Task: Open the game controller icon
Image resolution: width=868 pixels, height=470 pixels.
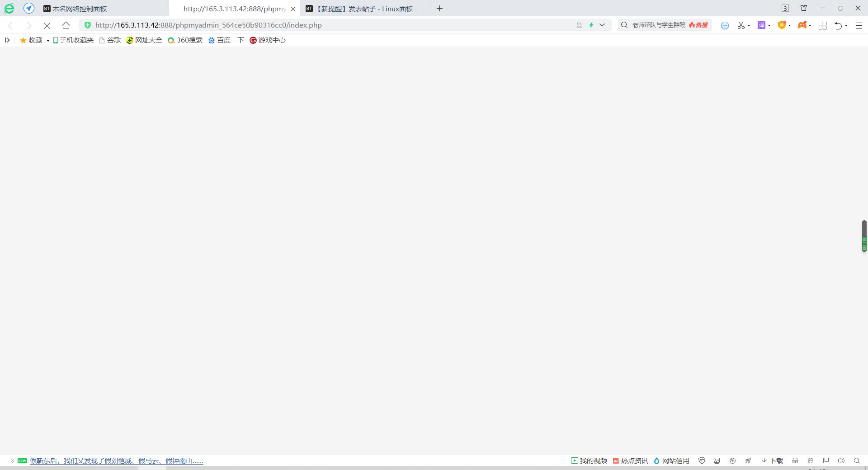Action: (x=802, y=25)
